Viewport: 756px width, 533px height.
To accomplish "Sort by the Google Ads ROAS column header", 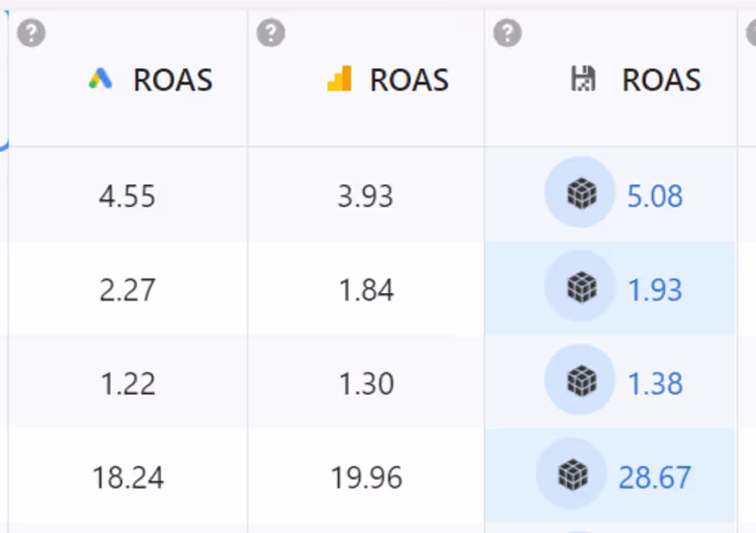I will (x=172, y=80).
